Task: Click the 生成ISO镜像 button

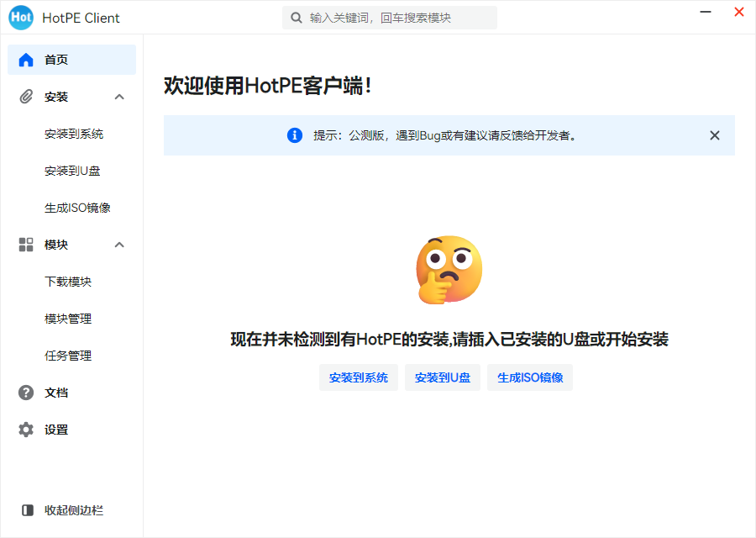Action: click(x=529, y=377)
